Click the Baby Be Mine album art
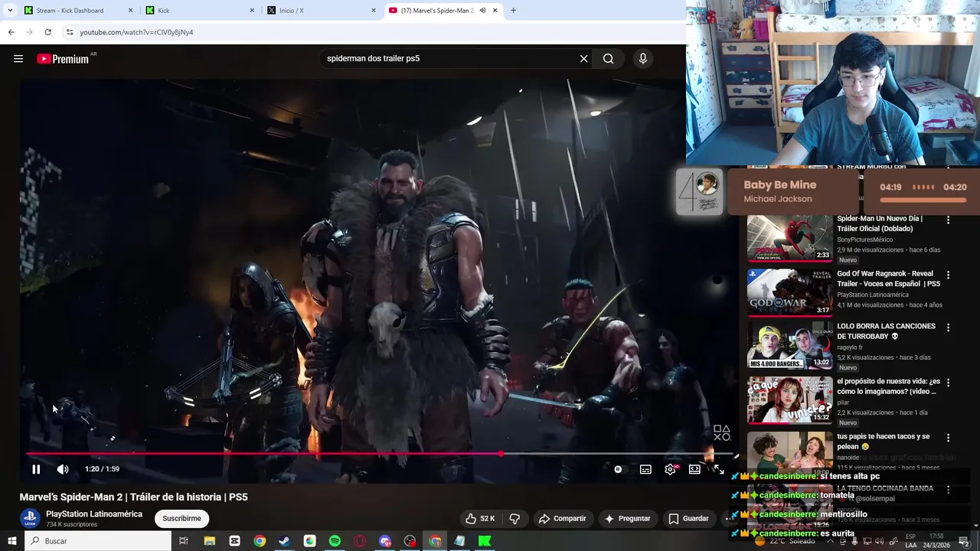 click(x=699, y=191)
